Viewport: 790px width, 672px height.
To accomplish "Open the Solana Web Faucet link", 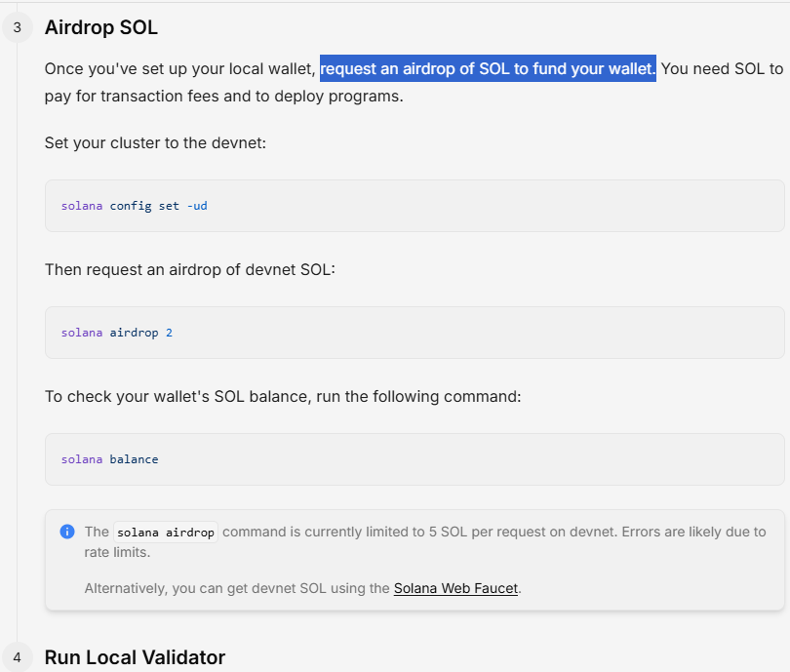I will click(x=455, y=588).
